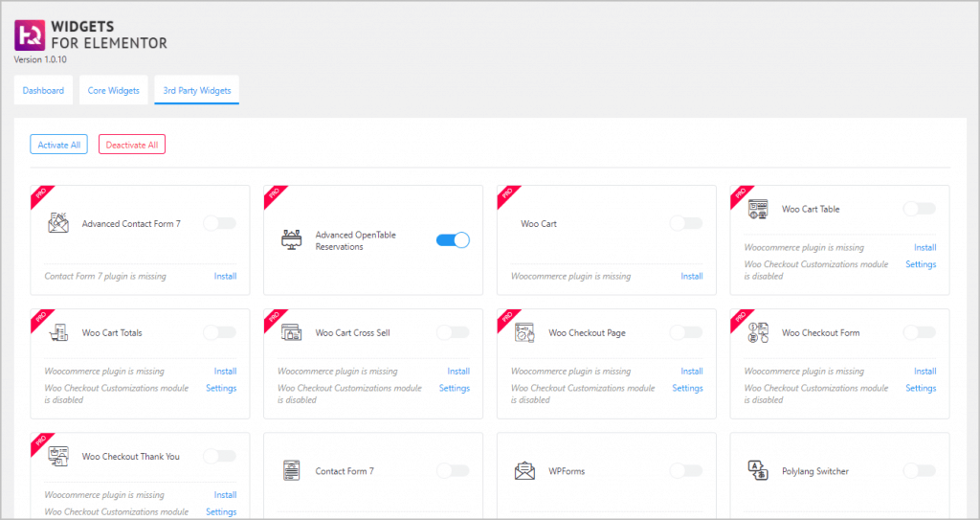Click the Woo Cart Totals widget icon
Image resolution: width=980 pixels, height=520 pixels.
click(x=58, y=332)
